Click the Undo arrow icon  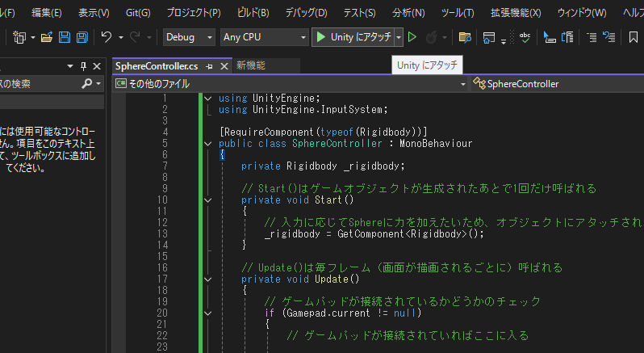tap(106, 37)
